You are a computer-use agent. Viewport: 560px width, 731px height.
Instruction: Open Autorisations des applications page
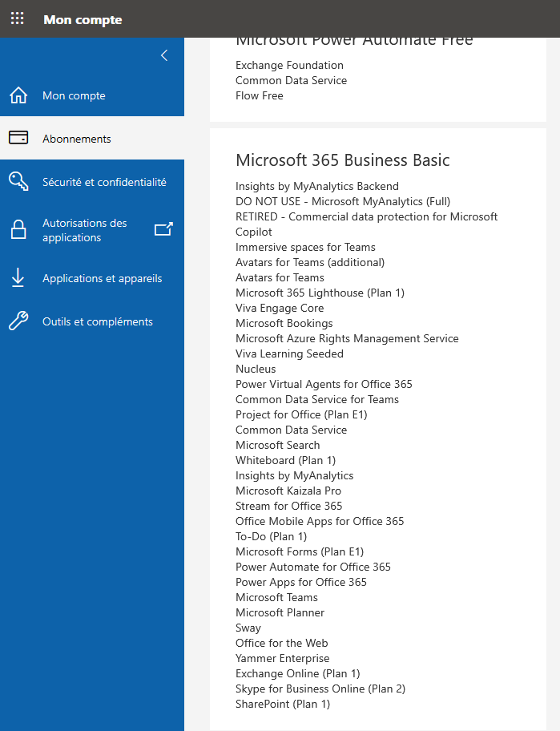pos(92,230)
